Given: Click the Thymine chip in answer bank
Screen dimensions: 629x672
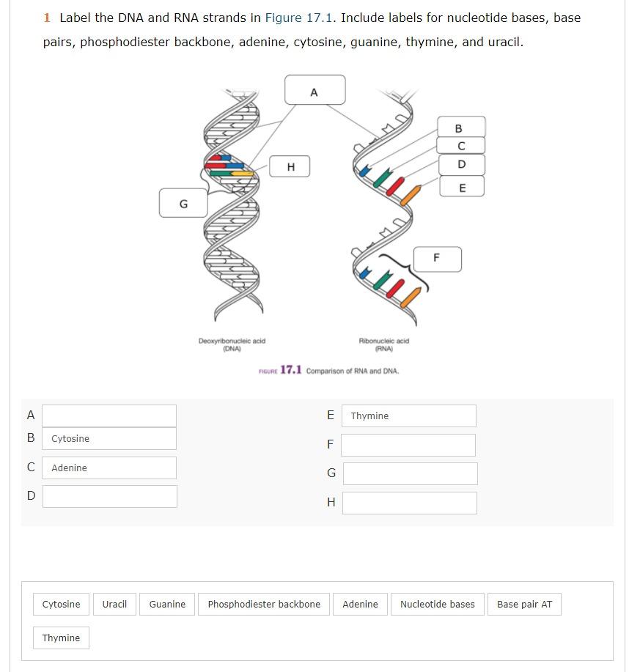Looking at the screenshot, I should click(62, 638).
